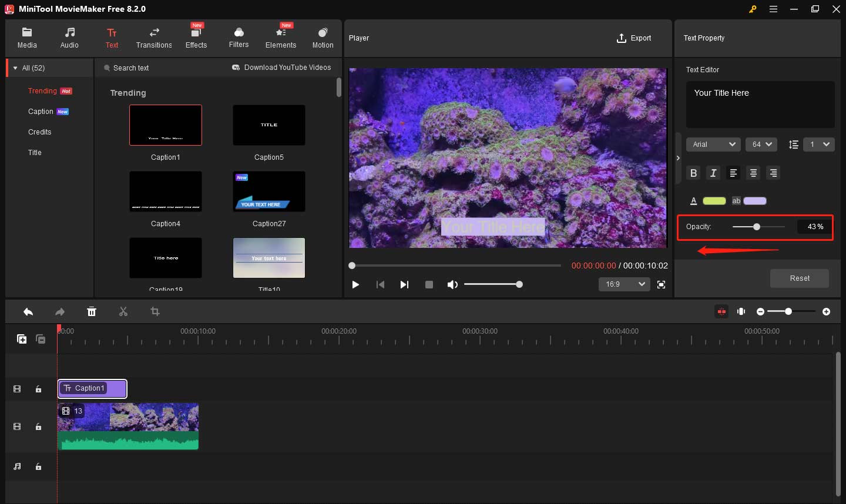The image size is (846, 504).
Task: Click the opacity 43% value field
Action: click(815, 227)
